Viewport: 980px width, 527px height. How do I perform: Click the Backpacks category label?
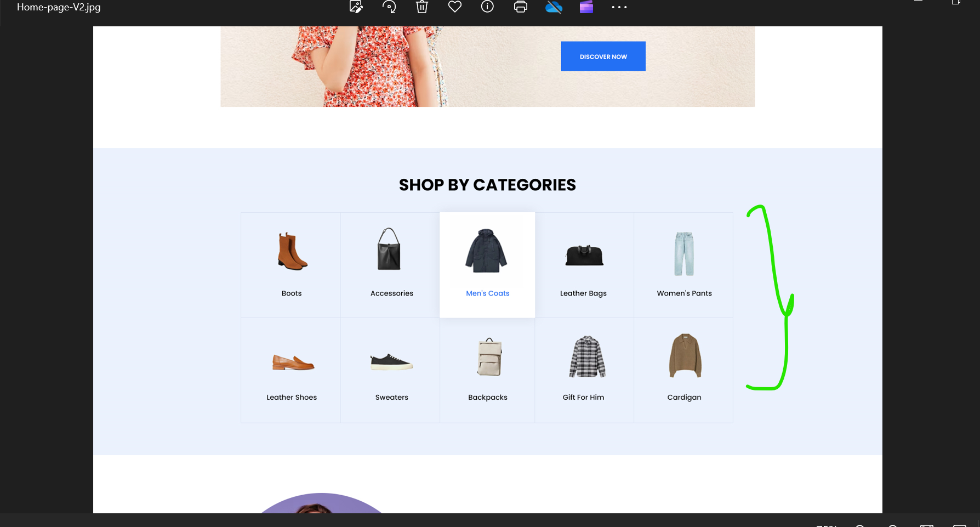click(488, 398)
